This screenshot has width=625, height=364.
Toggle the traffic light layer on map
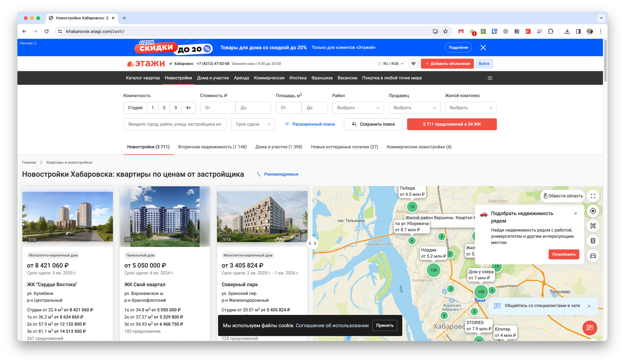(593, 241)
